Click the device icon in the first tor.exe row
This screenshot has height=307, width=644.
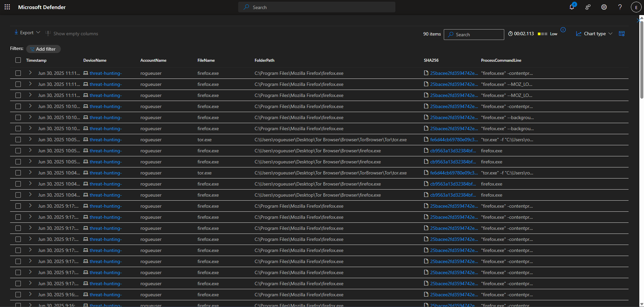click(x=86, y=140)
